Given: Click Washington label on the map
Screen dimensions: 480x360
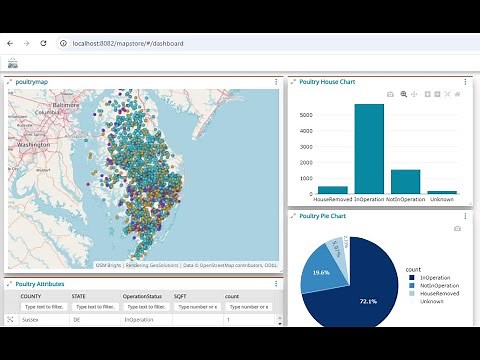Looking at the screenshot, I should [x=33, y=145].
